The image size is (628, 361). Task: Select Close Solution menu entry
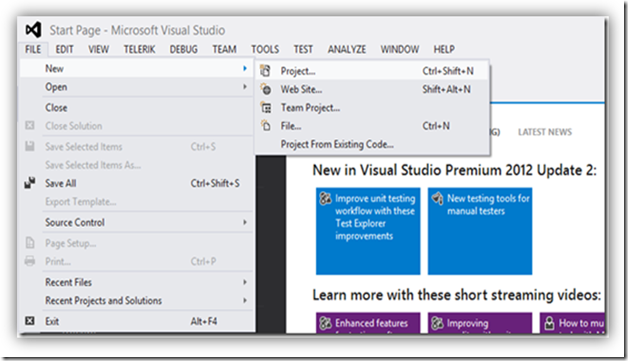(137, 126)
